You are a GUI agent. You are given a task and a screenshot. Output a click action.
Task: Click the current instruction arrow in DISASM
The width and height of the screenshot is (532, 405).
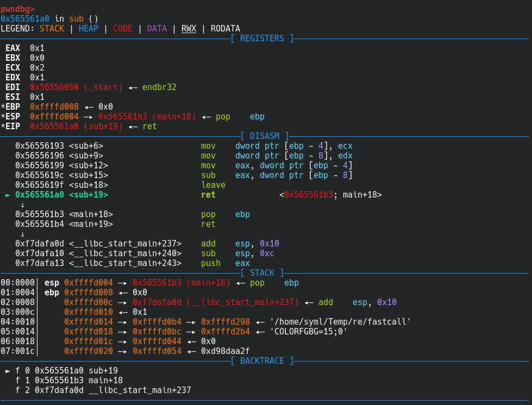(8, 195)
